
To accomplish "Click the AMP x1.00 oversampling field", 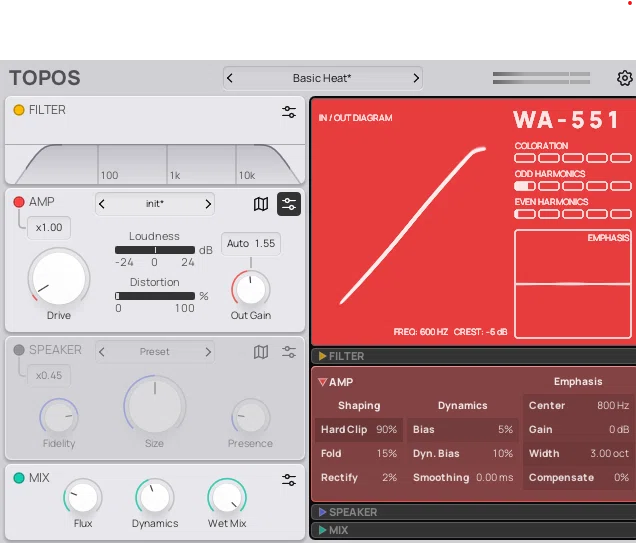I will pyautogui.click(x=49, y=228).
